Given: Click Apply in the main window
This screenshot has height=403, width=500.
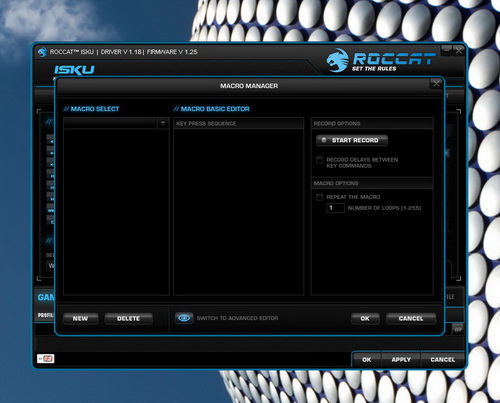Looking at the screenshot, I should coord(401,360).
